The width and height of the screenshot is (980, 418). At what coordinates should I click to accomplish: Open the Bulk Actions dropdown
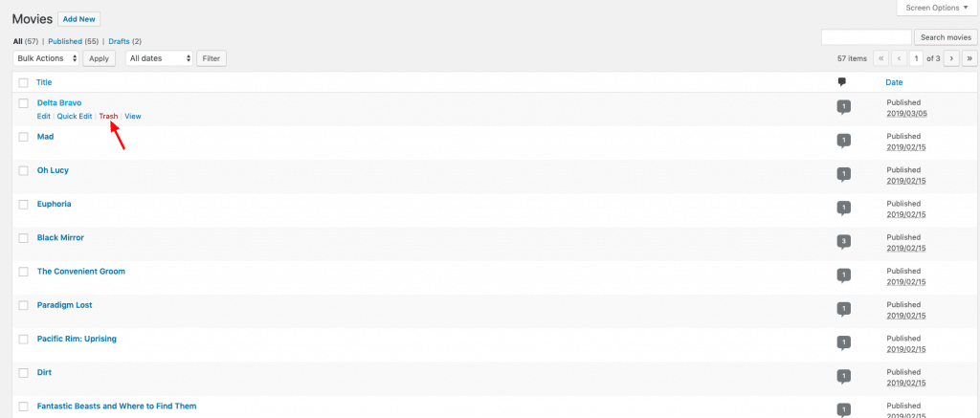[x=46, y=58]
